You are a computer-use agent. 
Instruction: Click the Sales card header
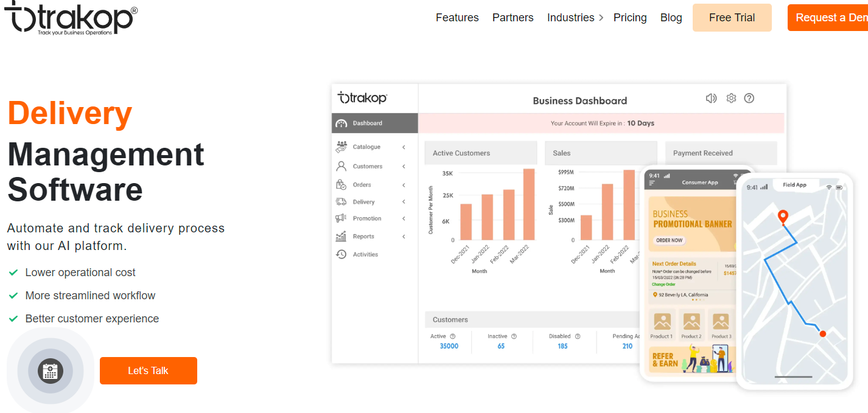point(601,153)
